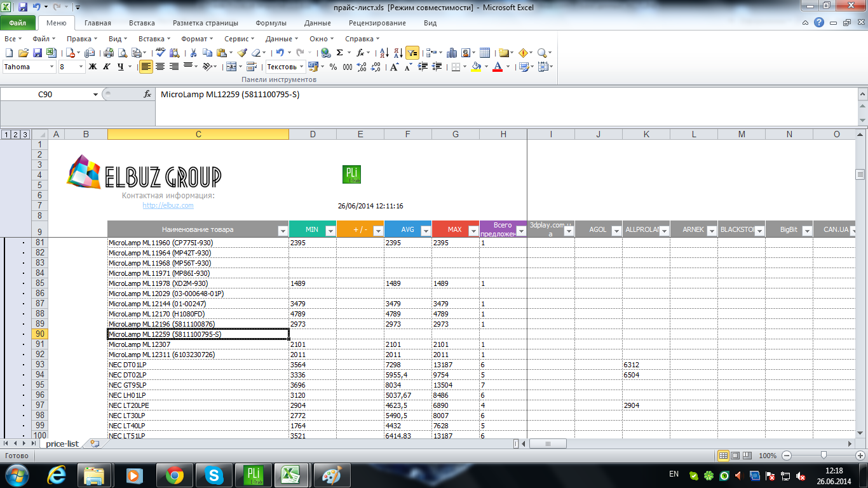Align text right icon

[x=174, y=67]
